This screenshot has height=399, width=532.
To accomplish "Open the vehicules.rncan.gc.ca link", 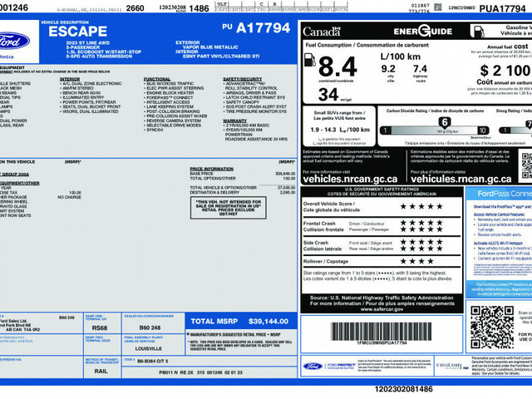I will pyautogui.click(x=461, y=179).
